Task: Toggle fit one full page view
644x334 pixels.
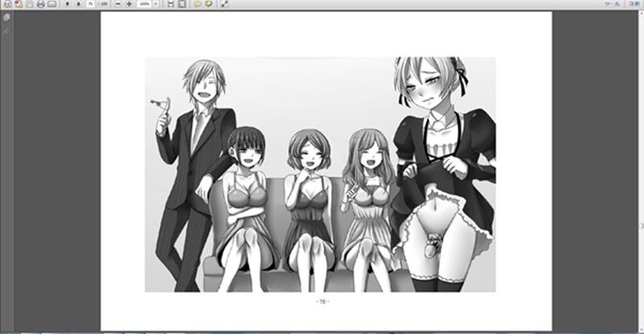Action: pyautogui.click(x=181, y=4)
